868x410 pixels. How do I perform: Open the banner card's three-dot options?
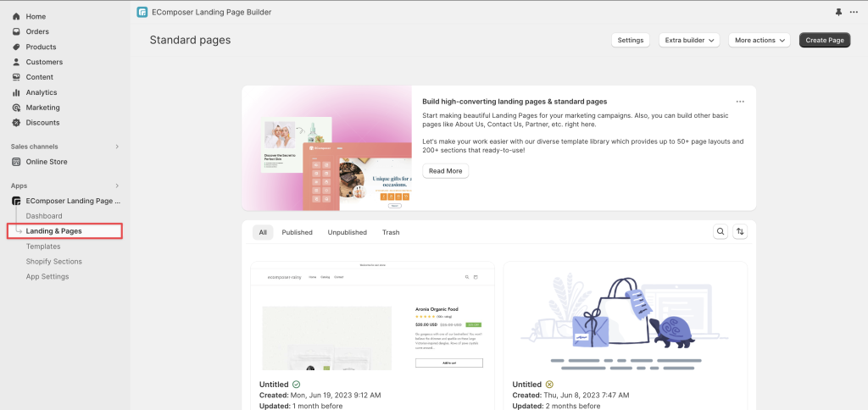tap(740, 102)
